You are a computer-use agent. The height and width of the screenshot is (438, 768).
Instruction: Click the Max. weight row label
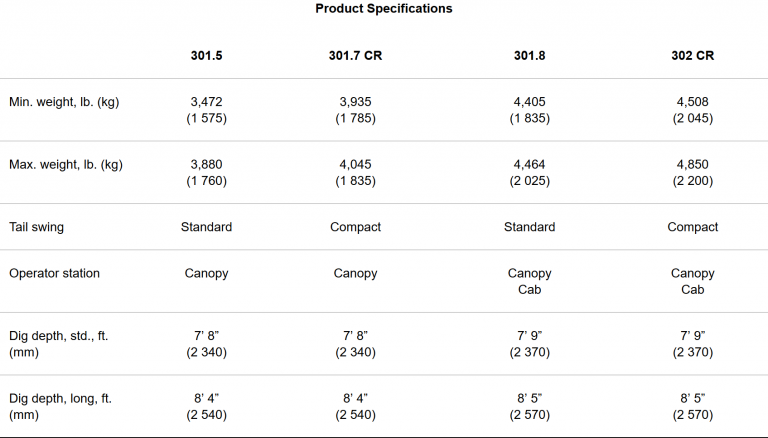[66, 165]
